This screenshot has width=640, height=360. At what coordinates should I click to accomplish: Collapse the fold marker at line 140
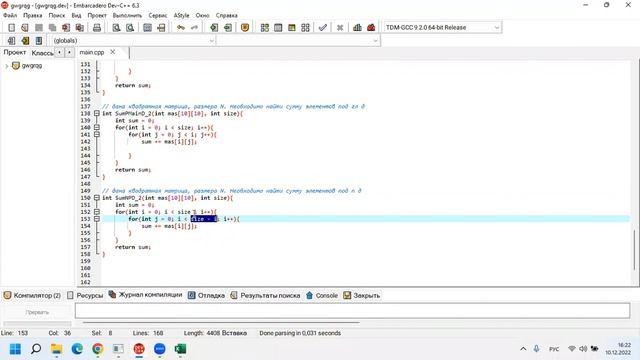(97, 127)
